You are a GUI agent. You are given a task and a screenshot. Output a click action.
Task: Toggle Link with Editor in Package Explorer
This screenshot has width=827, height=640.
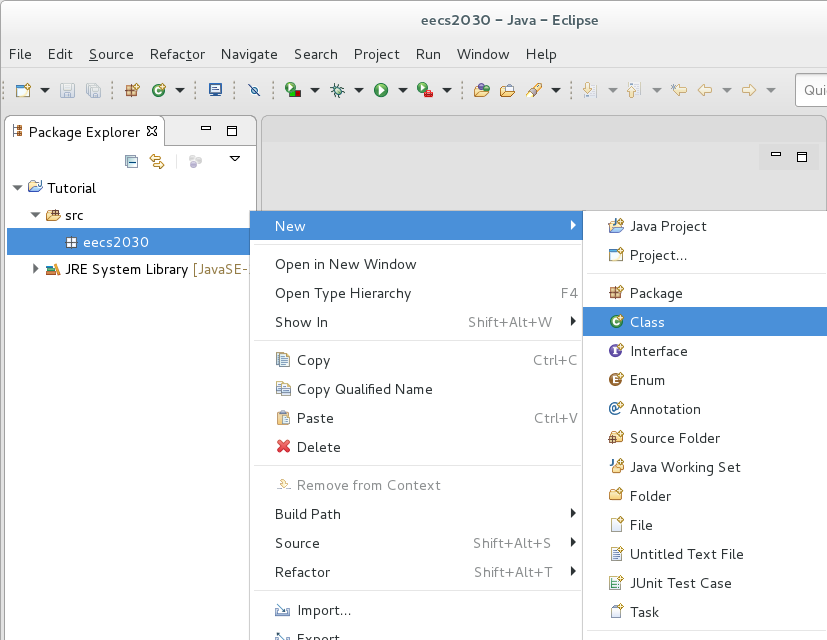(x=157, y=161)
